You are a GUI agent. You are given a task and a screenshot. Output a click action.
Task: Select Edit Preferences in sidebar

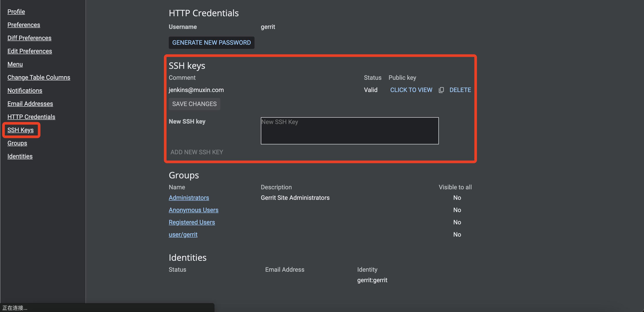tap(30, 51)
